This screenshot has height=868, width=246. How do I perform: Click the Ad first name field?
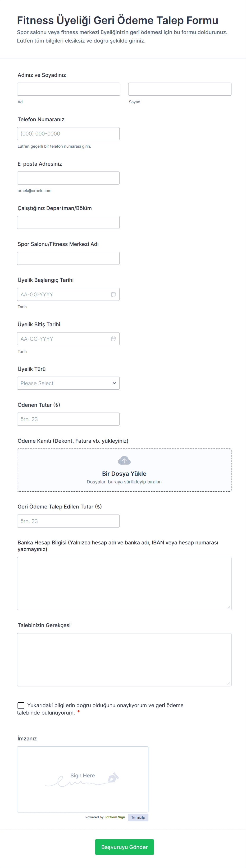(69, 89)
